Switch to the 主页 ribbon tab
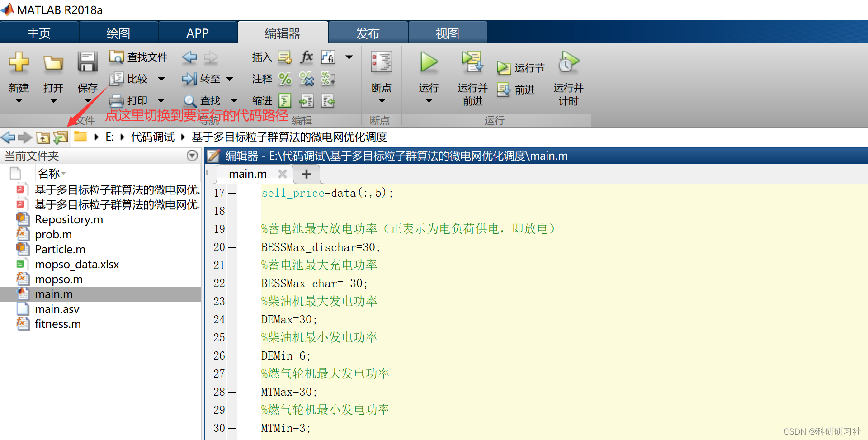868x440 pixels. tap(39, 33)
